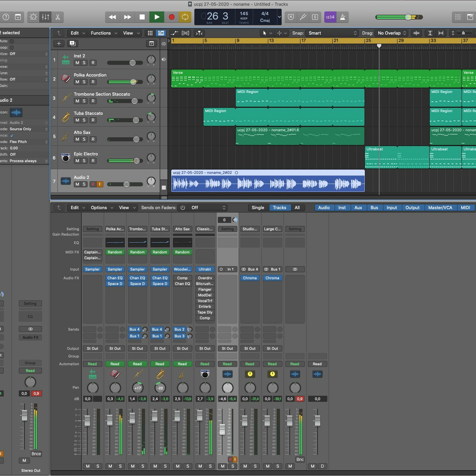Toggle the metronome click icon

point(342,17)
